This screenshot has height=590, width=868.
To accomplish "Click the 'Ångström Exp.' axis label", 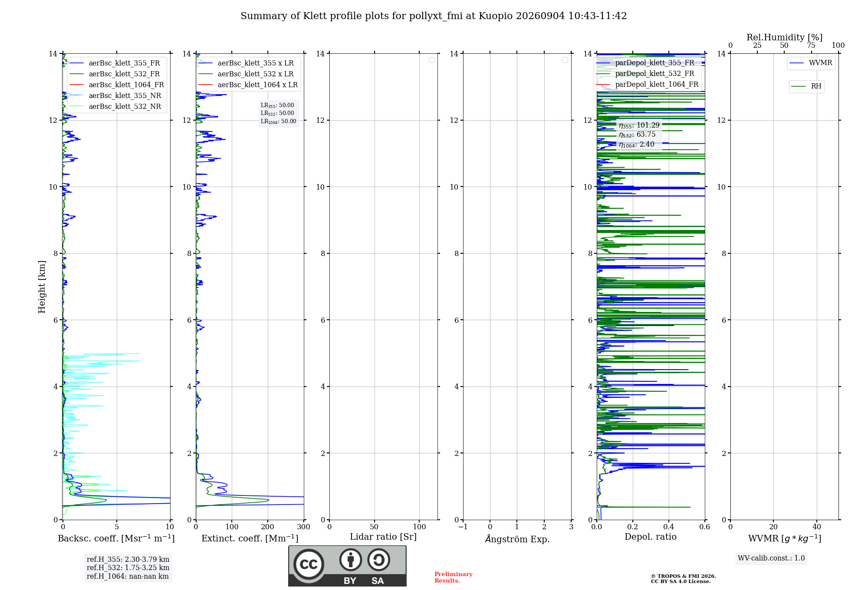I will (x=517, y=539).
